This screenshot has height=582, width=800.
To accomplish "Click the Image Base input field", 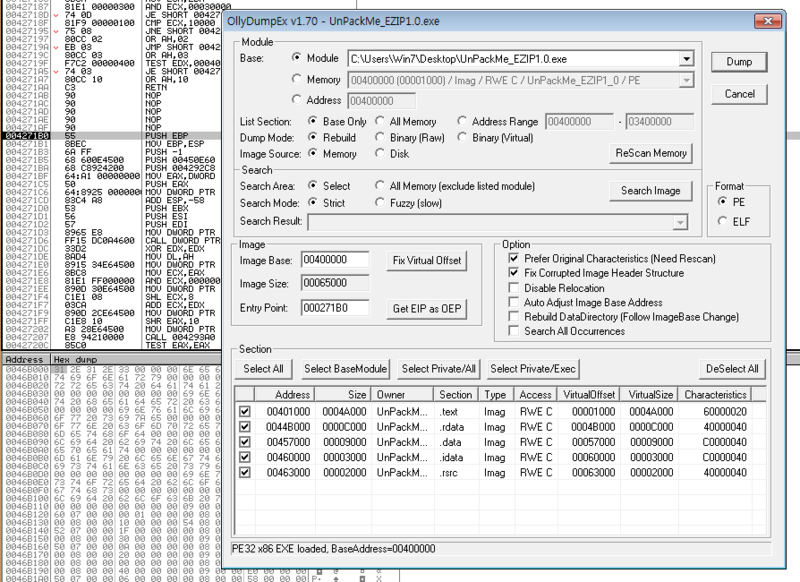I will [x=335, y=260].
